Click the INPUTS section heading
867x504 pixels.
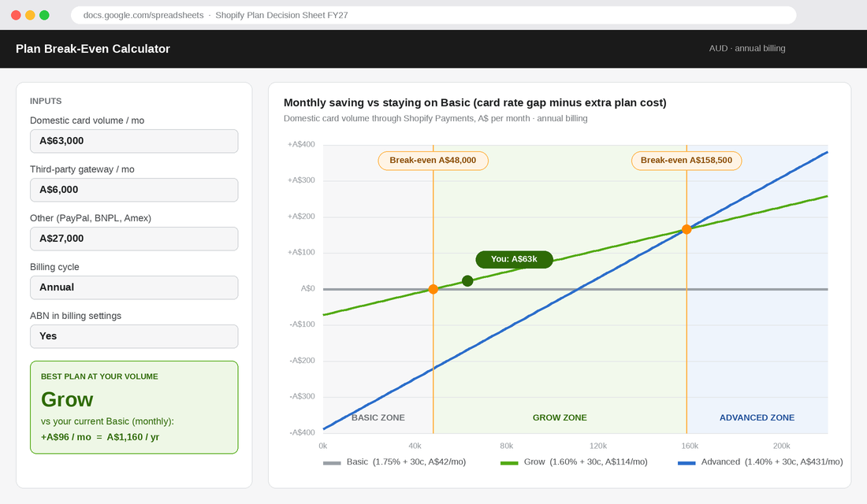(x=46, y=101)
